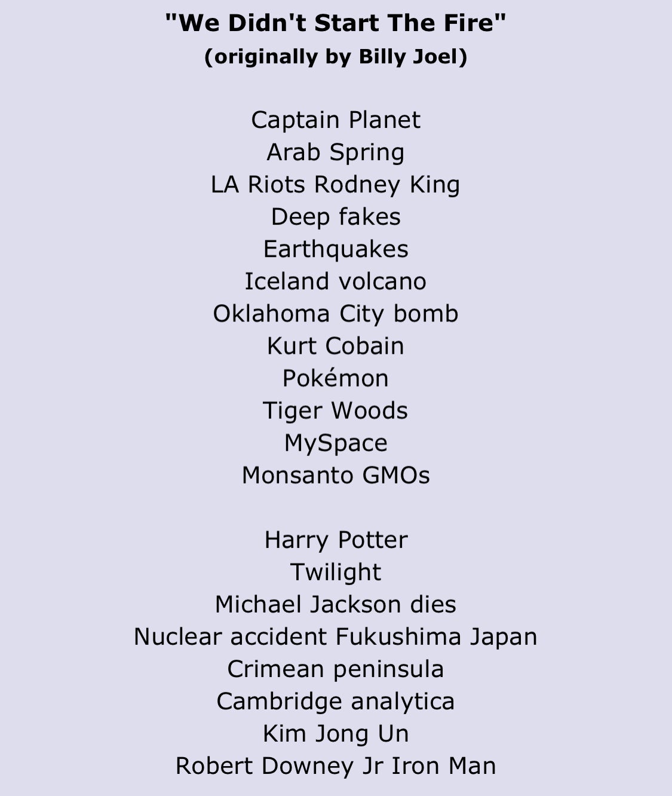Viewport: 672px width, 796px height.
Task: Click the word "Pokémon"
Action: coord(336,378)
